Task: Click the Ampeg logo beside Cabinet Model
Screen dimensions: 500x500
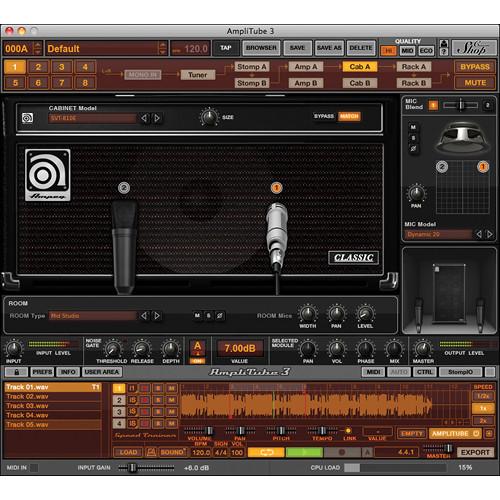Action: (x=27, y=118)
